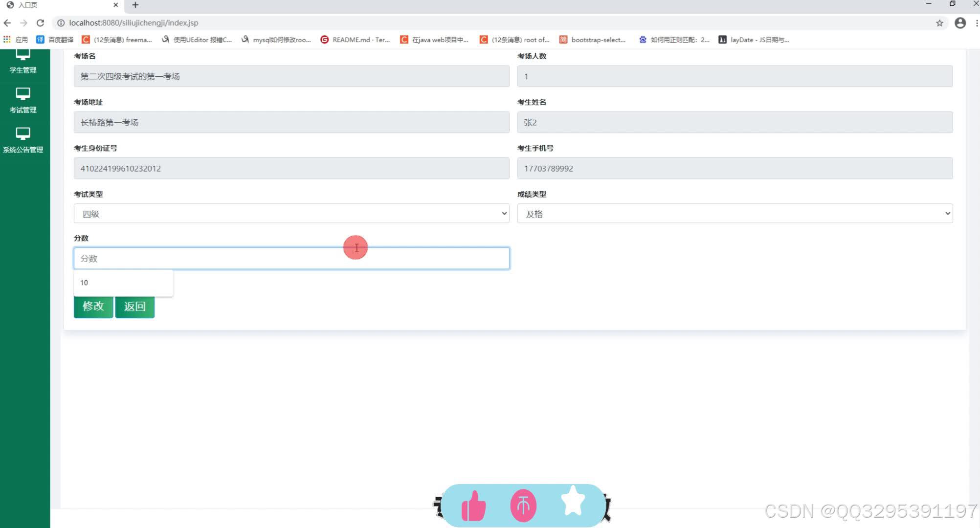The width and height of the screenshot is (980, 528).
Task: Open the 使用UEditor 报错 bookmark
Action: [197, 40]
